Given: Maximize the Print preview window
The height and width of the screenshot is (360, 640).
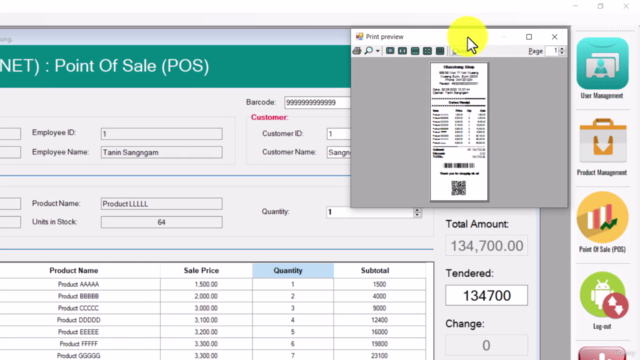Looking at the screenshot, I should pos(529,37).
